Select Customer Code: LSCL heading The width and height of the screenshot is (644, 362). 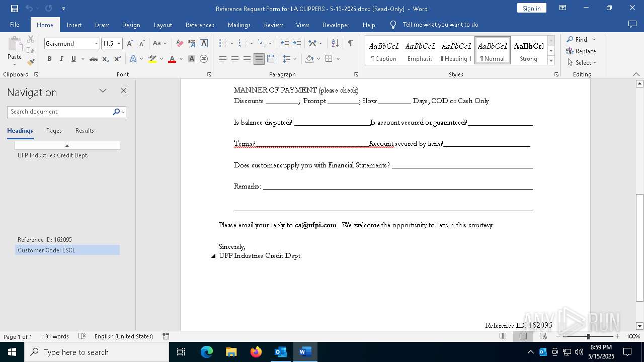point(67,250)
